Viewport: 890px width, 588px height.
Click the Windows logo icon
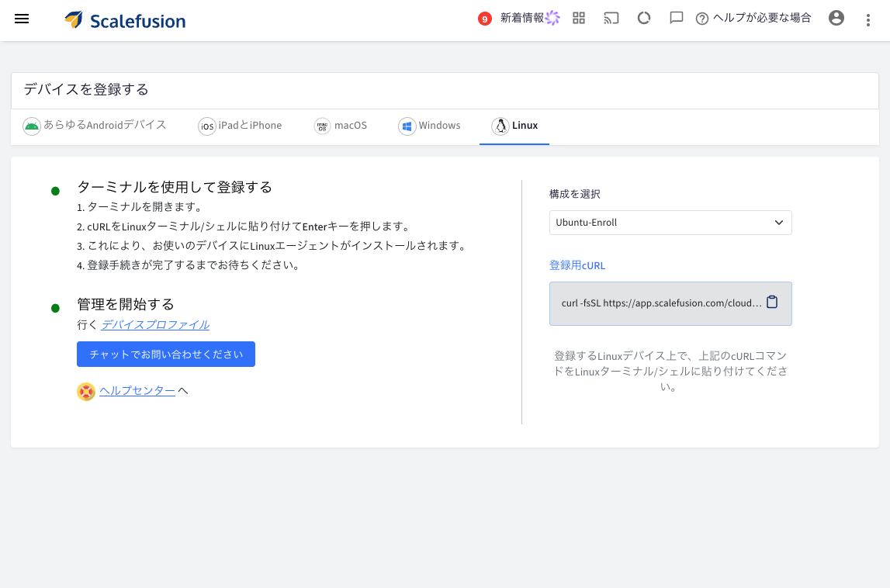coord(407,126)
